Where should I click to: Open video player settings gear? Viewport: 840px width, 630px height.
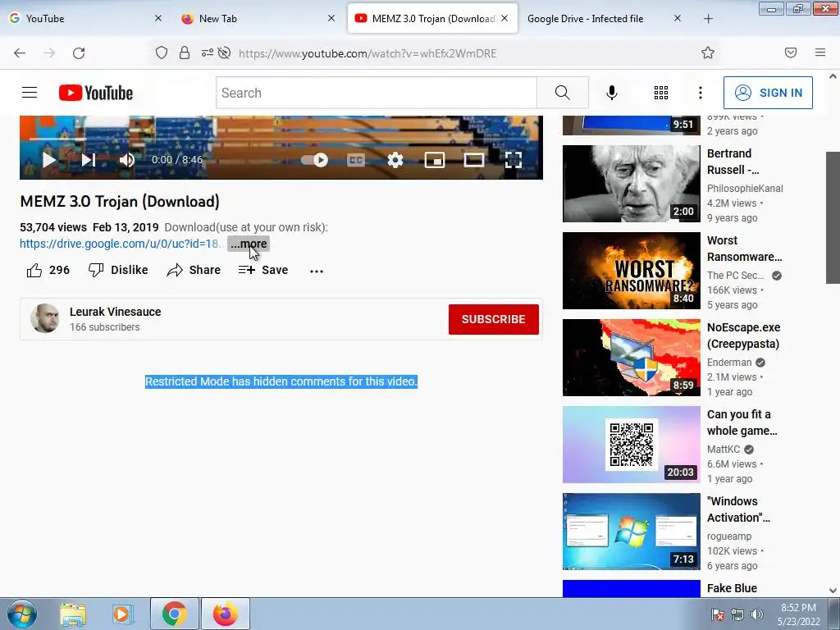pyautogui.click(x=395, y=160)
